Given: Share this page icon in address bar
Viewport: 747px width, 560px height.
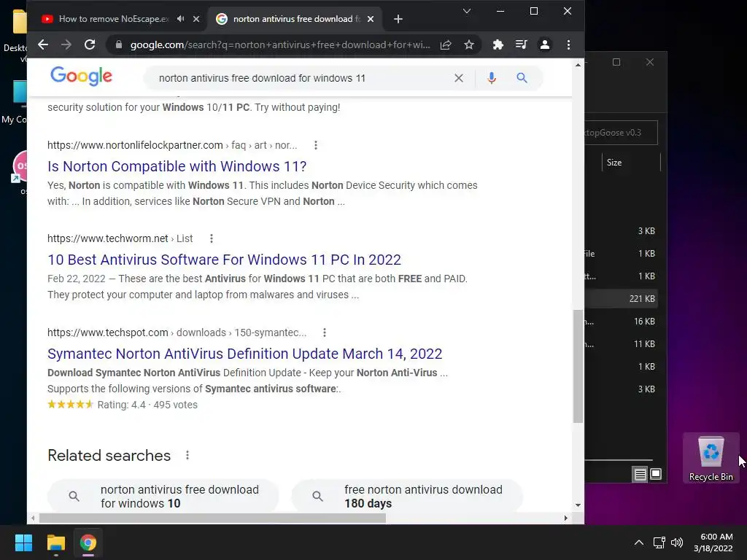Looking at the screenshot, I should pyautogui.click(x=446, y=44).
